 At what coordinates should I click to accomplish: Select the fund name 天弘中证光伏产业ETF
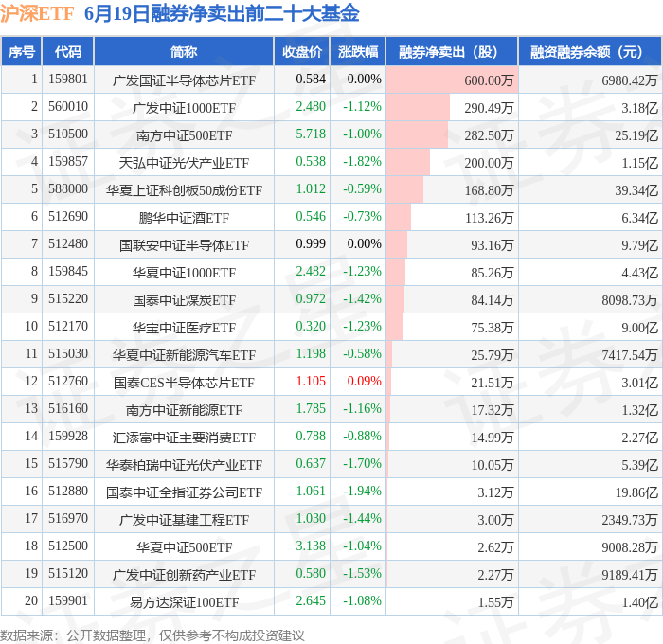click(184, 163)
